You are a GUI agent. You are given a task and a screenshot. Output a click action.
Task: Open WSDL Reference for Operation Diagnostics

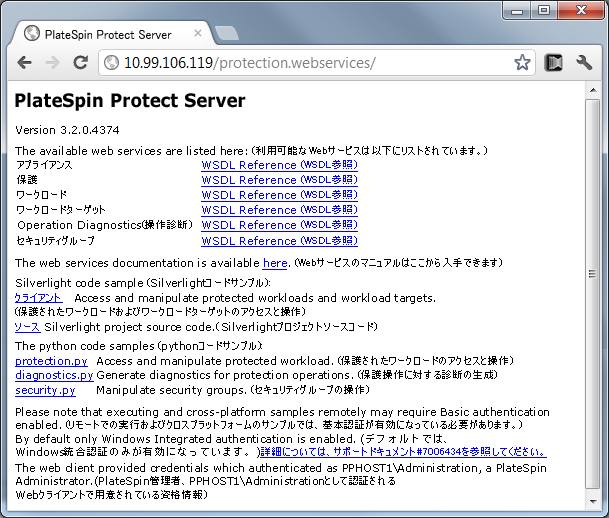click(x=279, y=225)
